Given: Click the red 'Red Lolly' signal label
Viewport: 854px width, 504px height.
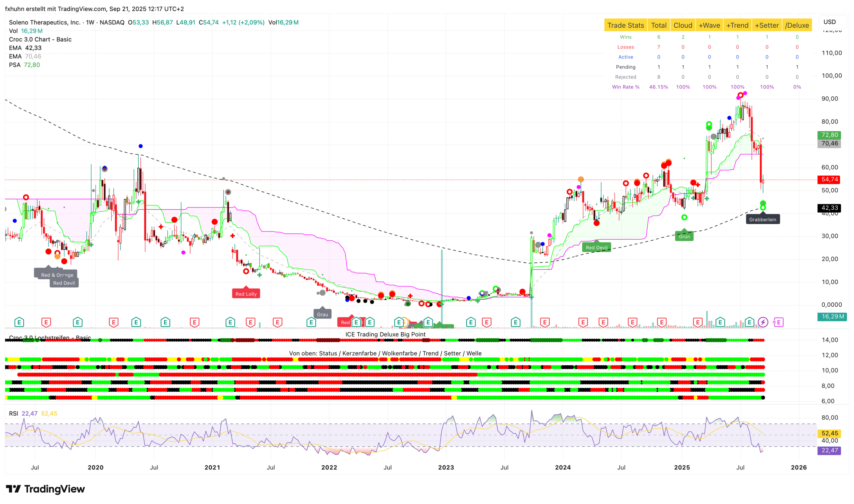Looking at the screenshot, I should click(246, 294).
